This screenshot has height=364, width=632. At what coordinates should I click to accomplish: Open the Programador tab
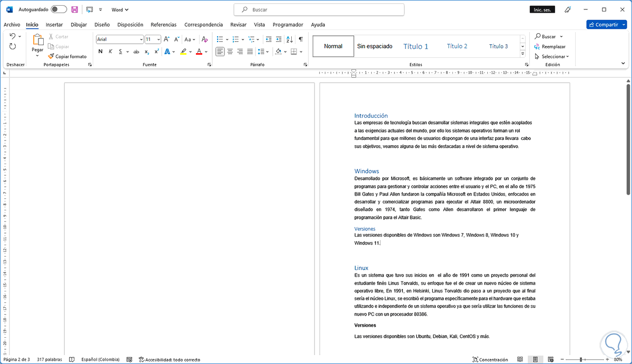[288, 24]
